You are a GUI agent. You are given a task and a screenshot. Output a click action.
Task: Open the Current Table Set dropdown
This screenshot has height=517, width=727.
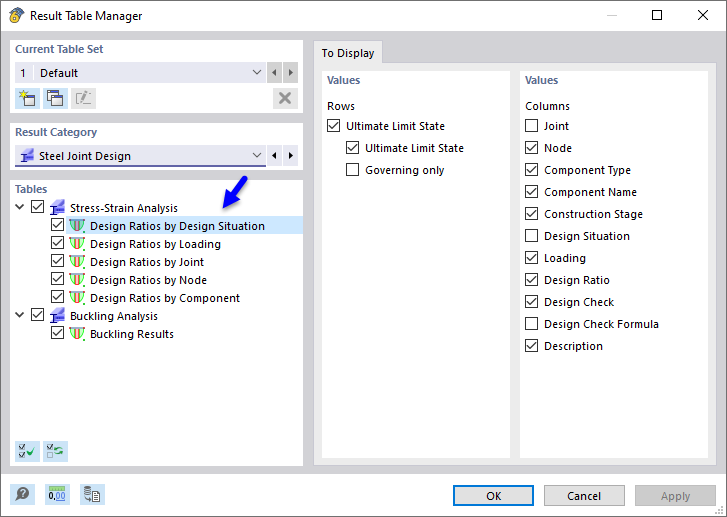[257, 73]
